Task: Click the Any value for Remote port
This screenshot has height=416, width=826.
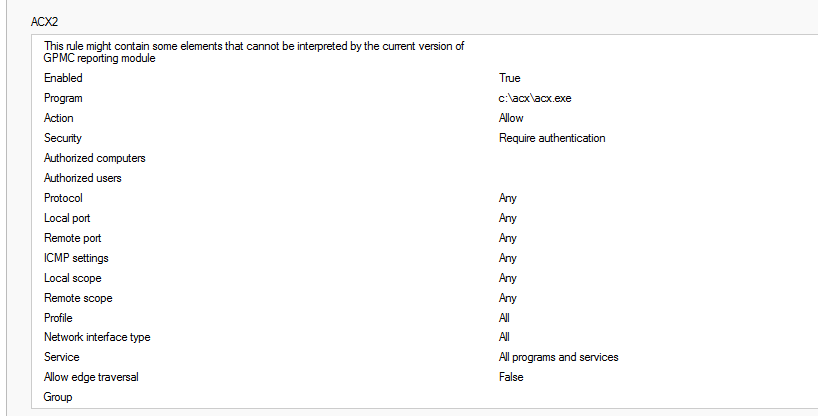Action: coord(508,238)
